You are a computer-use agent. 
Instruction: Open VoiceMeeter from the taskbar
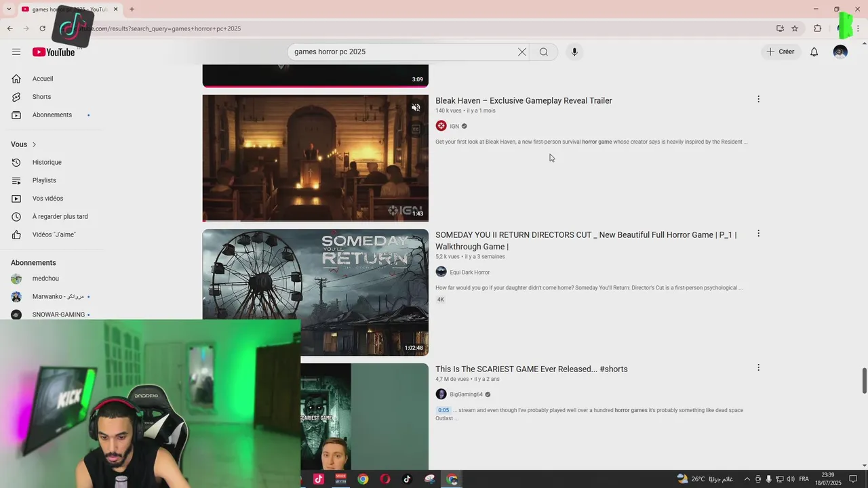pyautogui.click(x=340, y=479)
